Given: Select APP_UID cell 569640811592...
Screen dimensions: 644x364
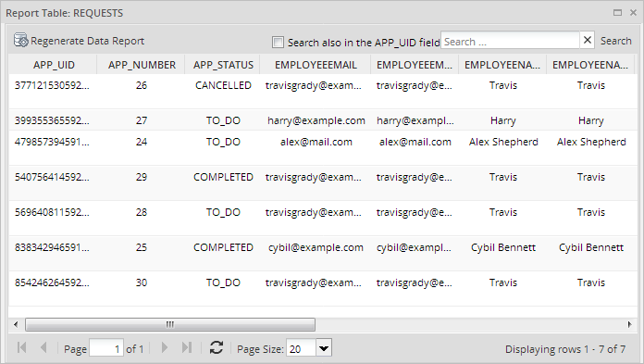Looking at the screenshot, I should tap(52, 212).
